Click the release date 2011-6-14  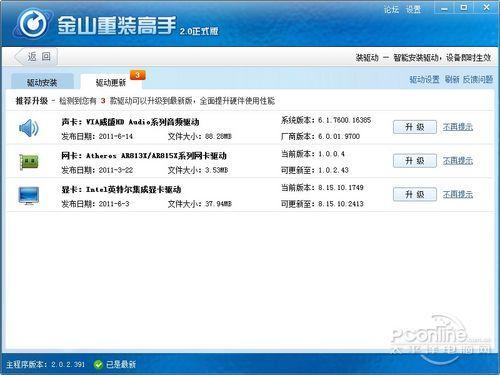[116, 136]
